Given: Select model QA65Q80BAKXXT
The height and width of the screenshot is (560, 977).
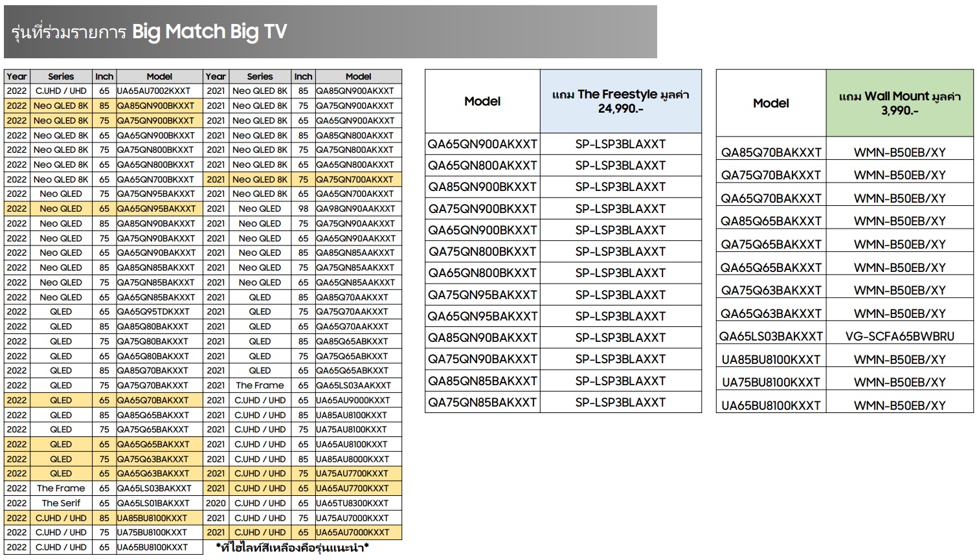Looking at the screenshot, I should pyautogui.click(x=159, y=356).
